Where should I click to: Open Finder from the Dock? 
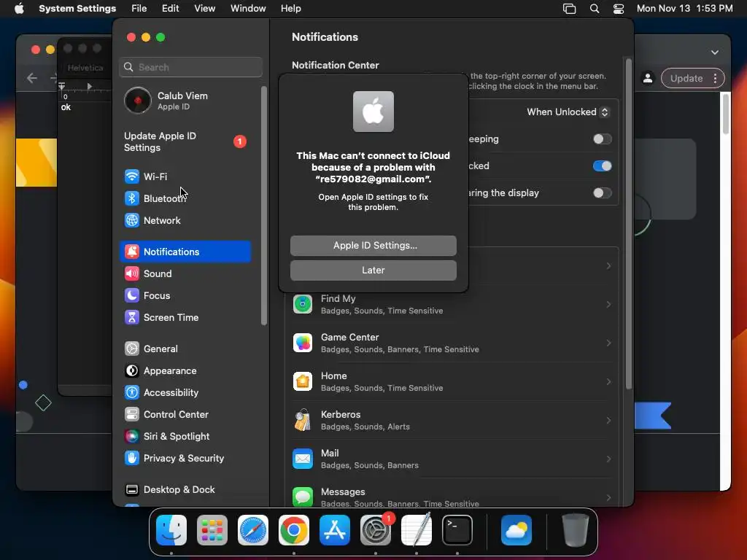pos(171,530)
